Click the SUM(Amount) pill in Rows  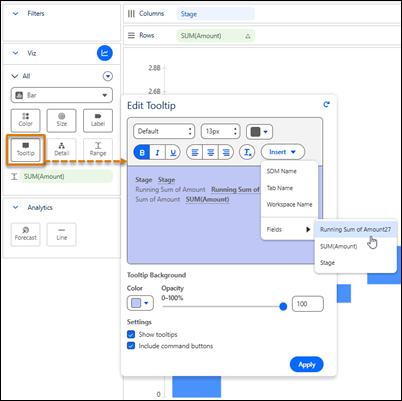pos(215,36)
